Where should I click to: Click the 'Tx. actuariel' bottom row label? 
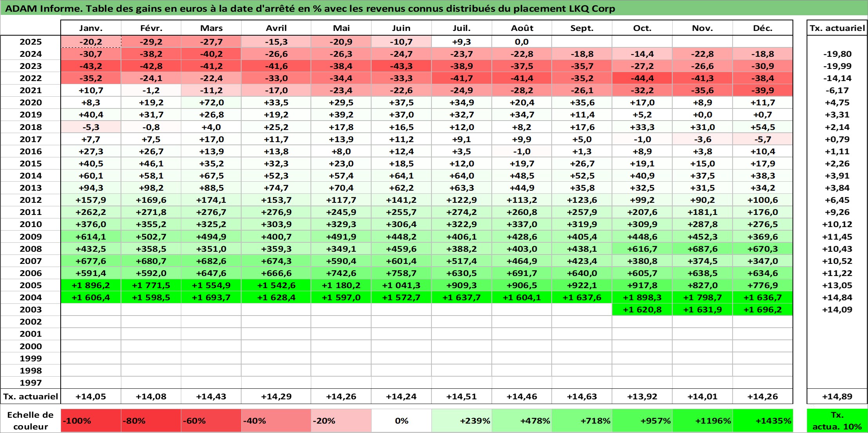[31, 397]
